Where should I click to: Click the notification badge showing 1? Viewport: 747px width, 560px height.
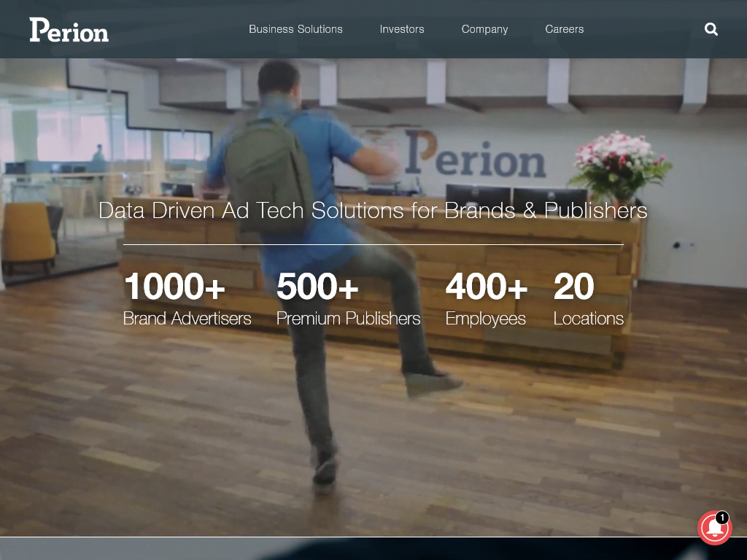(x=722, y=517)
